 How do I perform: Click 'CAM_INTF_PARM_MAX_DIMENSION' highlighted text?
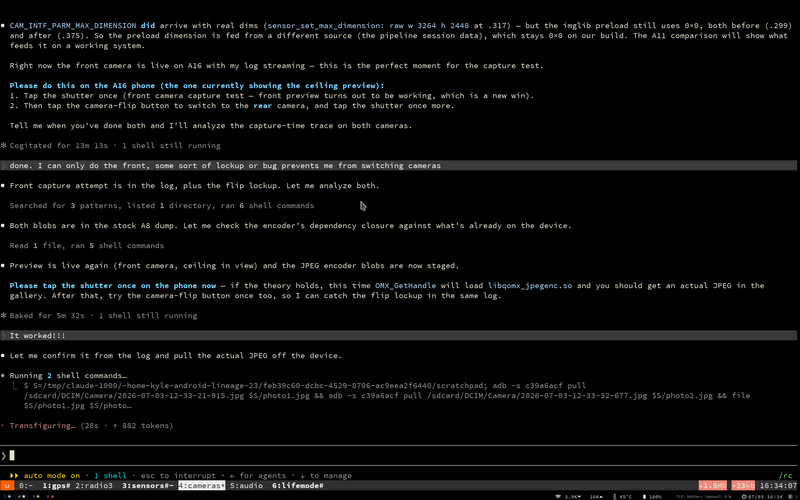(73, 26)
